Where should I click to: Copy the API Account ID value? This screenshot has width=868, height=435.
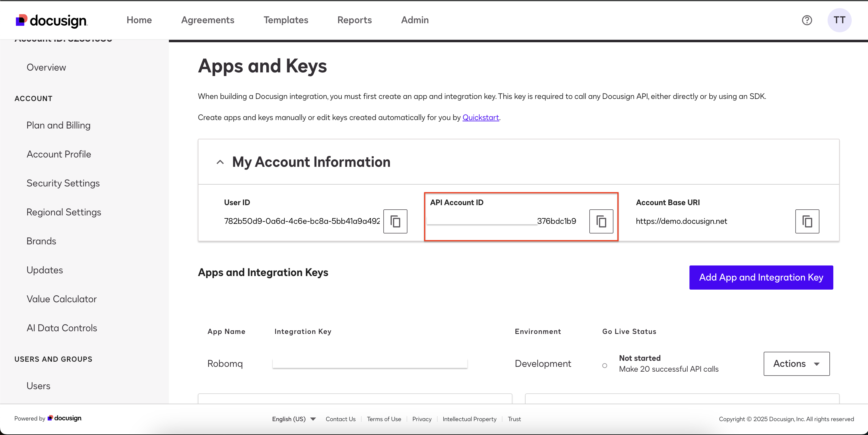point(601,221)
